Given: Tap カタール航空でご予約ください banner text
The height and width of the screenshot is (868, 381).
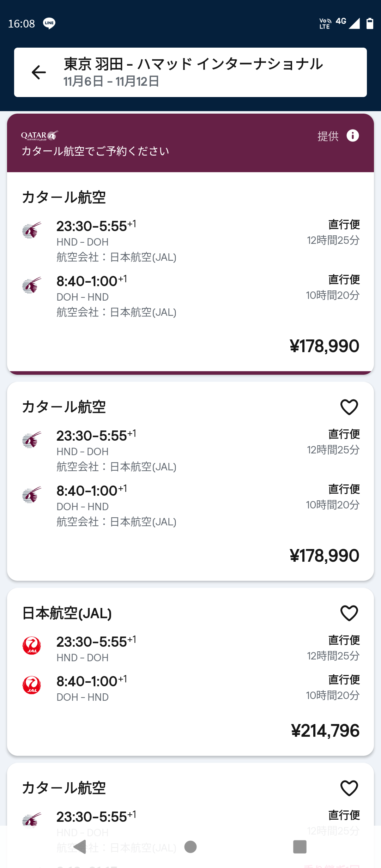Looking at the screenshot, I should (95, 151).
